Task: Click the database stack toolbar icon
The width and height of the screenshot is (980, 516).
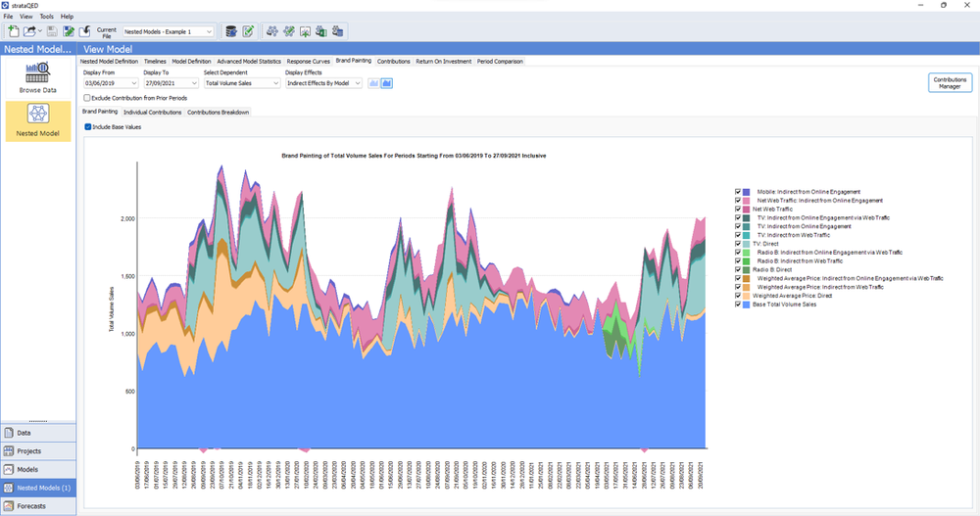Action: click(x=231, y=31)
